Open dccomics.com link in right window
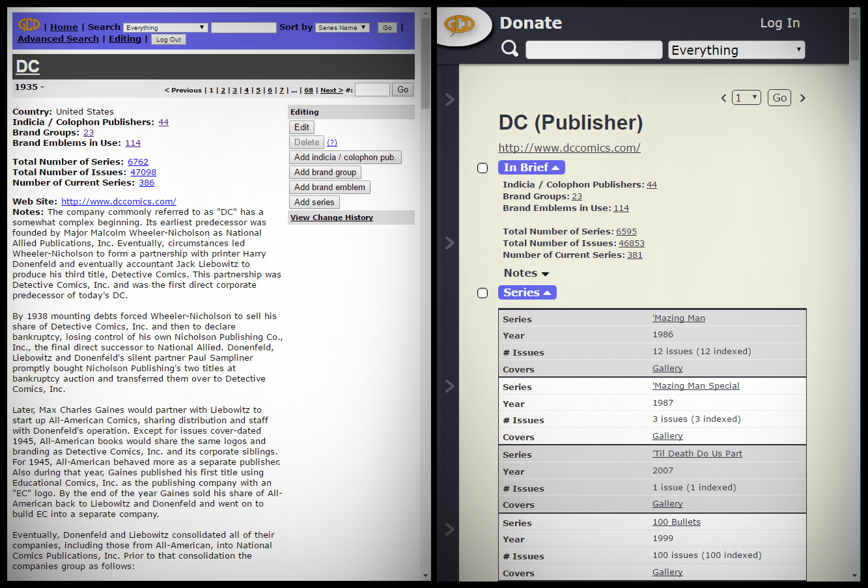The image size is (868, 588). pos(569,148)
